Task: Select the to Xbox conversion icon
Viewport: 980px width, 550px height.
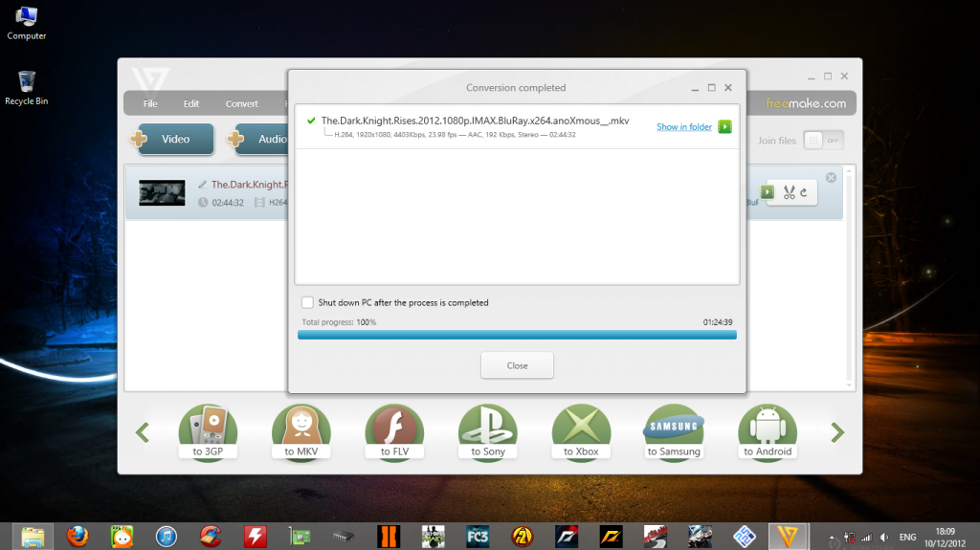Action: (x=581, y=431)
